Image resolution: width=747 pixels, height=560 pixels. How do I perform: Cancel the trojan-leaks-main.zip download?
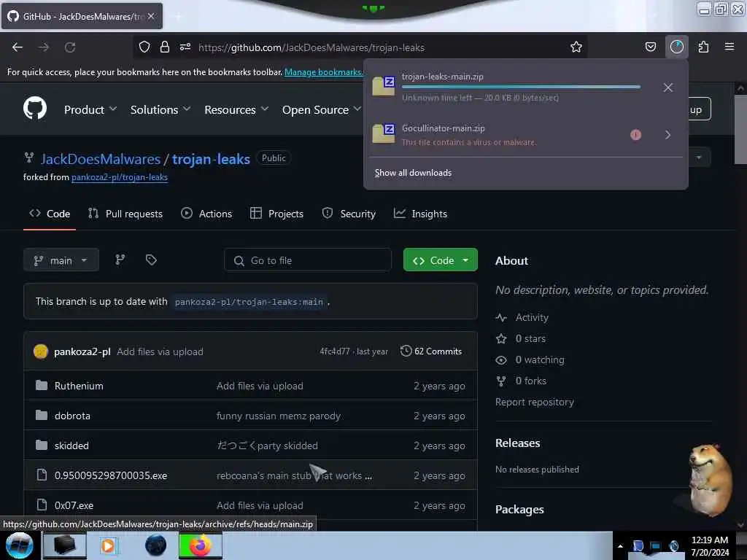click(x=668, y=87)
